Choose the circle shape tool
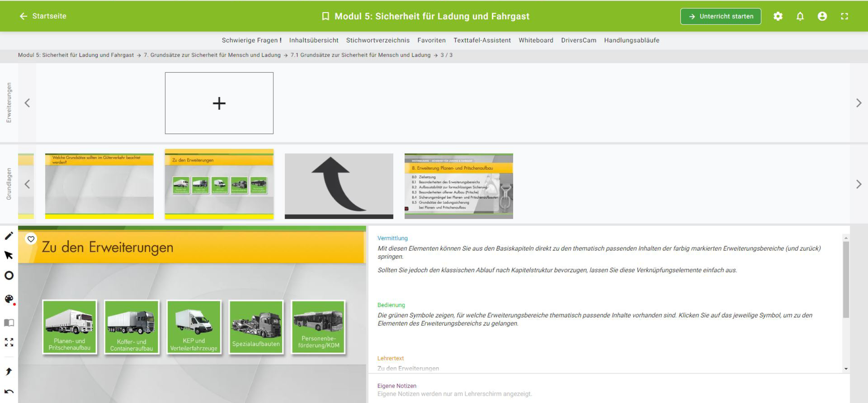Image resolution: width=868 pixels, height=403 pixels. pos(9,276)
